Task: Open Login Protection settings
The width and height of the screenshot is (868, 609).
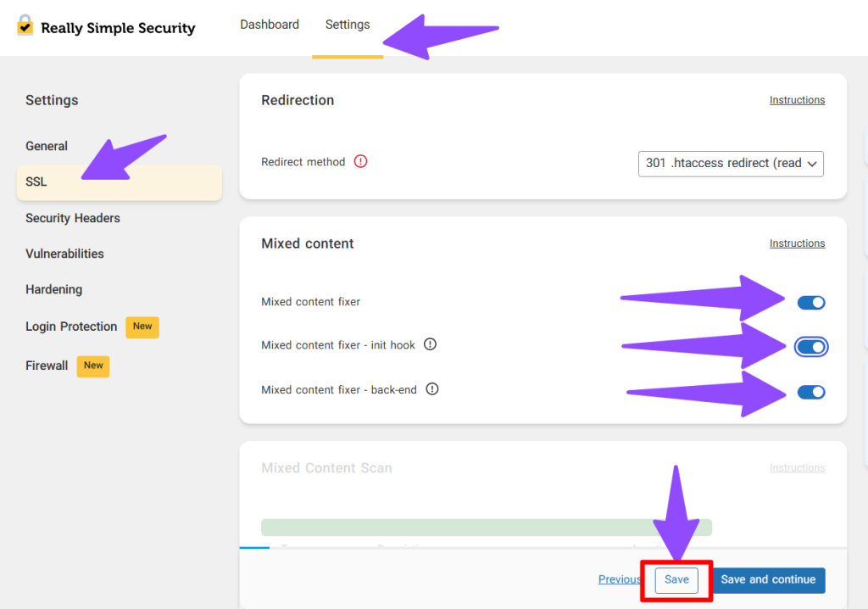Action: [71, 327]
